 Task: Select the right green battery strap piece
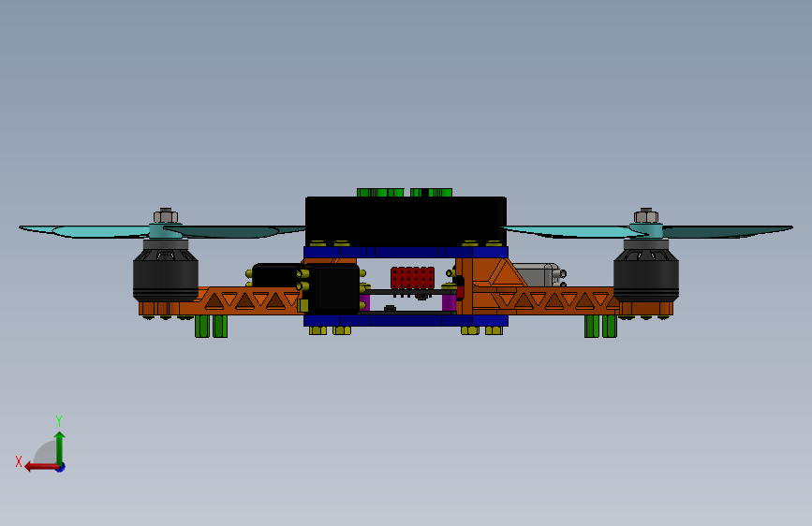coord(431,193)
